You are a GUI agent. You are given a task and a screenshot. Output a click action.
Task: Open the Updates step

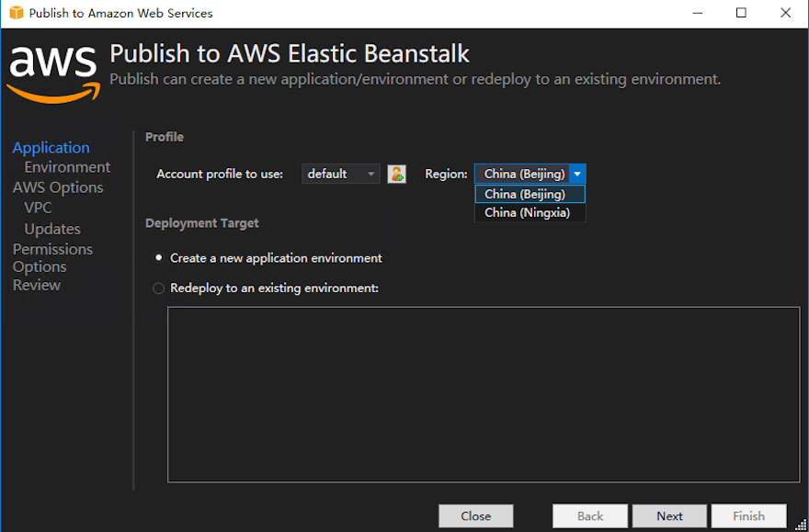[52, 229]
